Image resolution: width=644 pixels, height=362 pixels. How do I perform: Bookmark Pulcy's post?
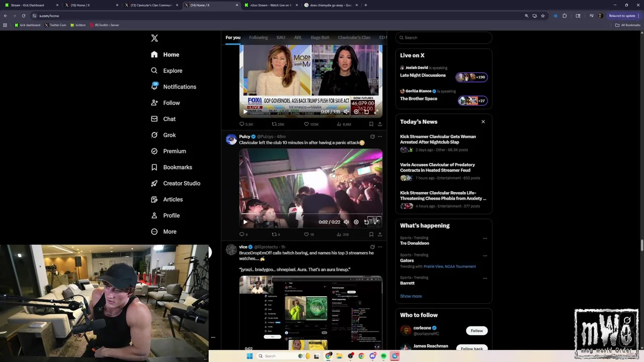click(x=371, y=234)
